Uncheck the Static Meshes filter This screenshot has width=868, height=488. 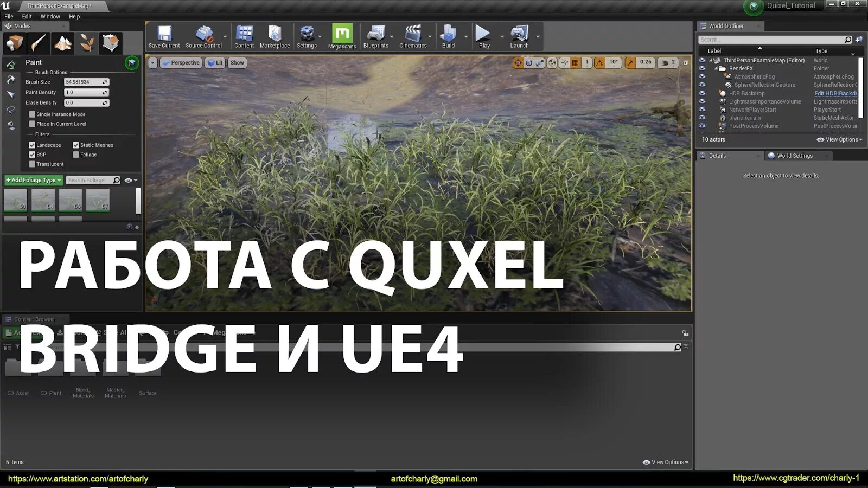coord(76,145)
